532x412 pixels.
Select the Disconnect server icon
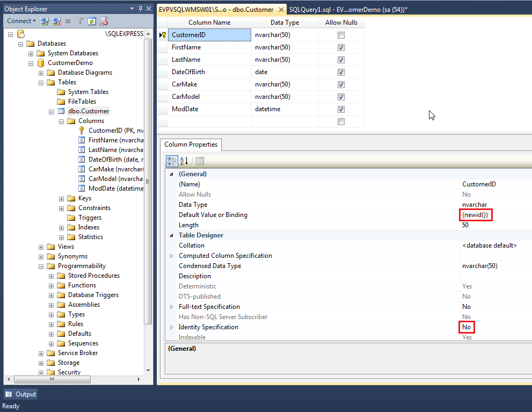tap(56, 20)
